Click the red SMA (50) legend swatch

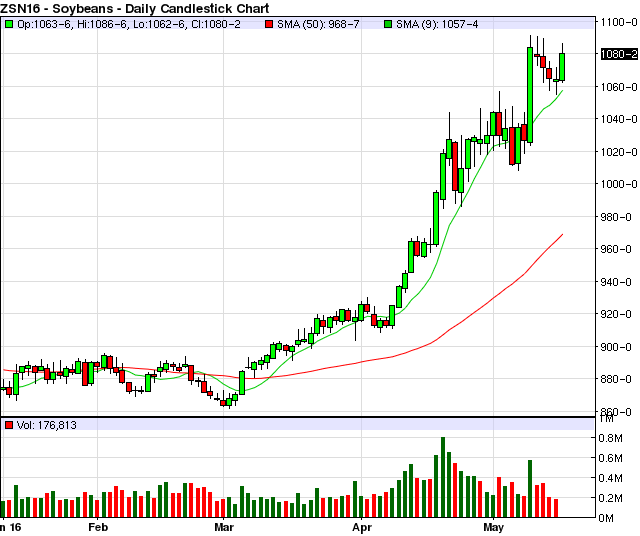(269, 24)
